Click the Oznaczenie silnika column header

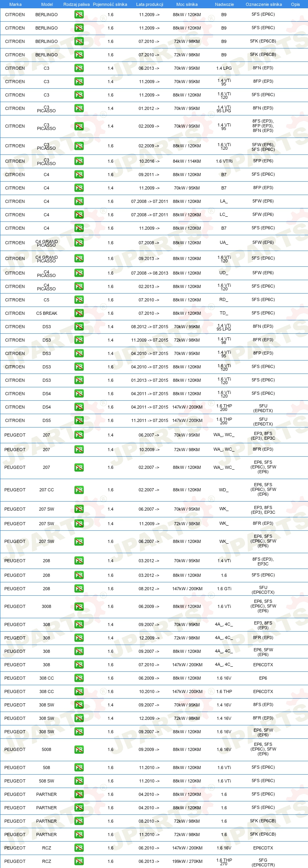tap(264, 4)
